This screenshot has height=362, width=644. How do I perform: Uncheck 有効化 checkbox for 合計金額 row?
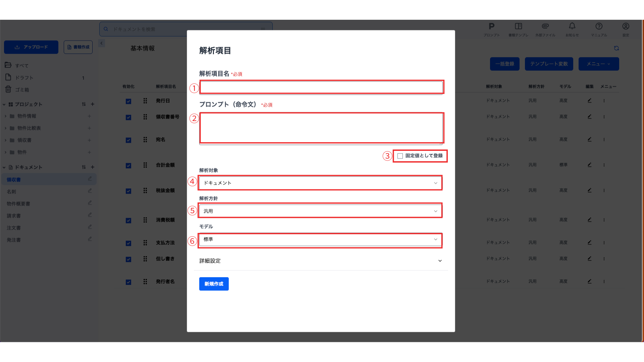coord(128,166)
